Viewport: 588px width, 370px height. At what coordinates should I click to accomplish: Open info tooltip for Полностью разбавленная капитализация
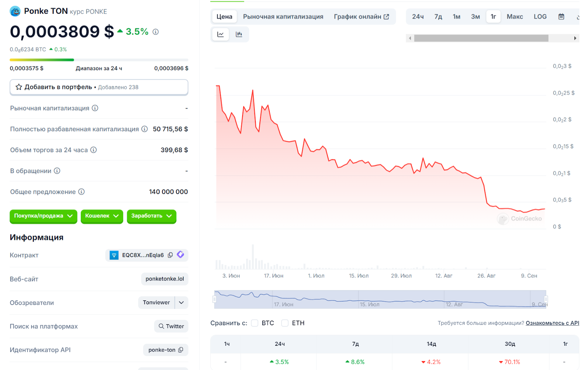pos(144,129)
